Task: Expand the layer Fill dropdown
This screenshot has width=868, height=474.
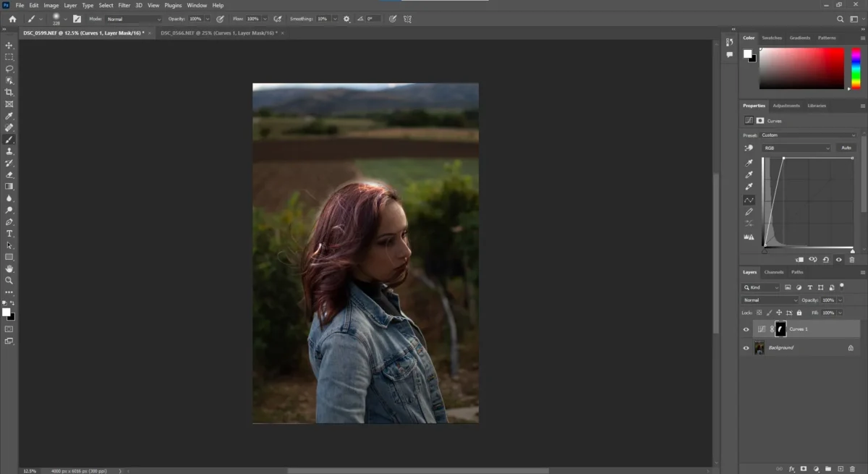Action: (840, 313)
